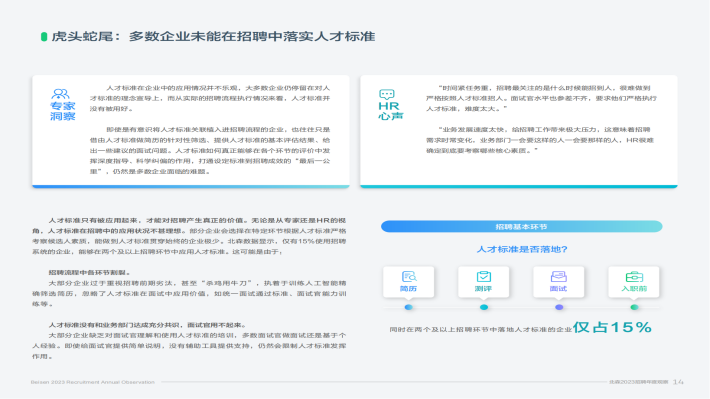The height and width of the screenshot is (399, 710).
Task: Click the second HR quote starting 业务发展速度太快
Action: tap(540, 140)
